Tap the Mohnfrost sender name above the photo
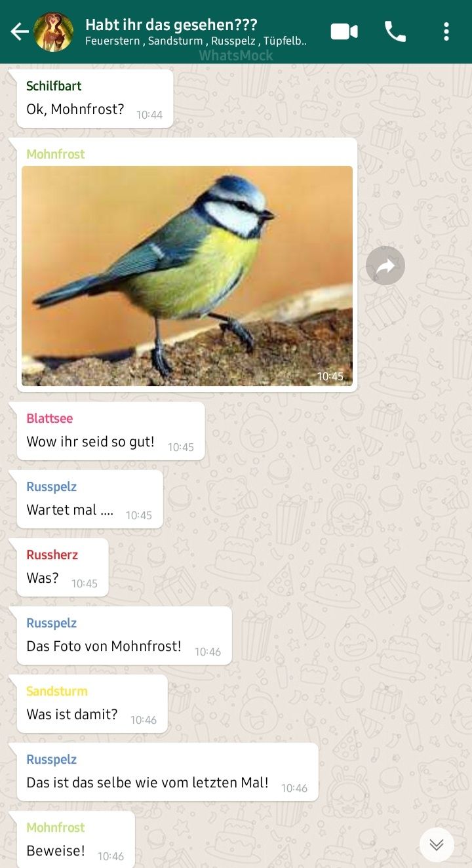Image resolution: width=472 pixels, height=868 pixels. tap(56, 154)
